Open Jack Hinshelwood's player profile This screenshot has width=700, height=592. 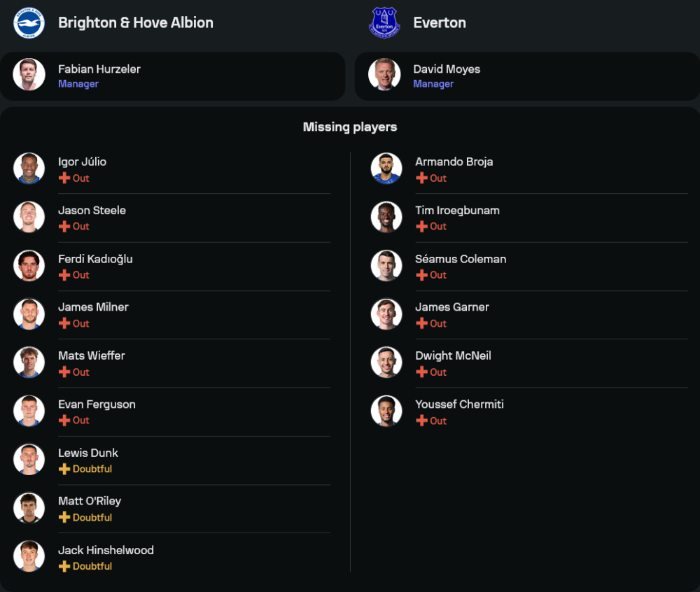tap(106, 550)
